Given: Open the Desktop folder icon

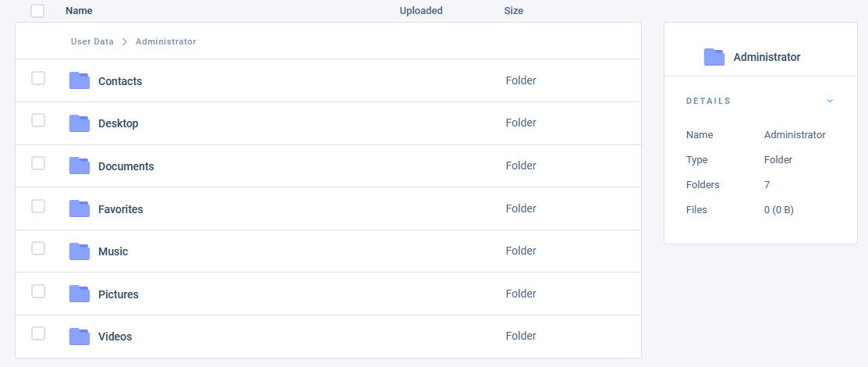Looking at the screenshot, I should pos(80,123).
